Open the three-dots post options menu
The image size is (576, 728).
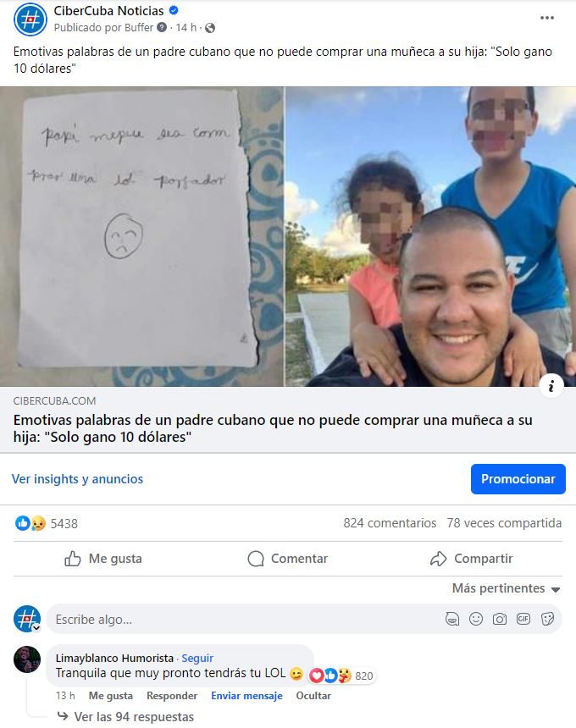pyautogui.click(x=546, y=18)
